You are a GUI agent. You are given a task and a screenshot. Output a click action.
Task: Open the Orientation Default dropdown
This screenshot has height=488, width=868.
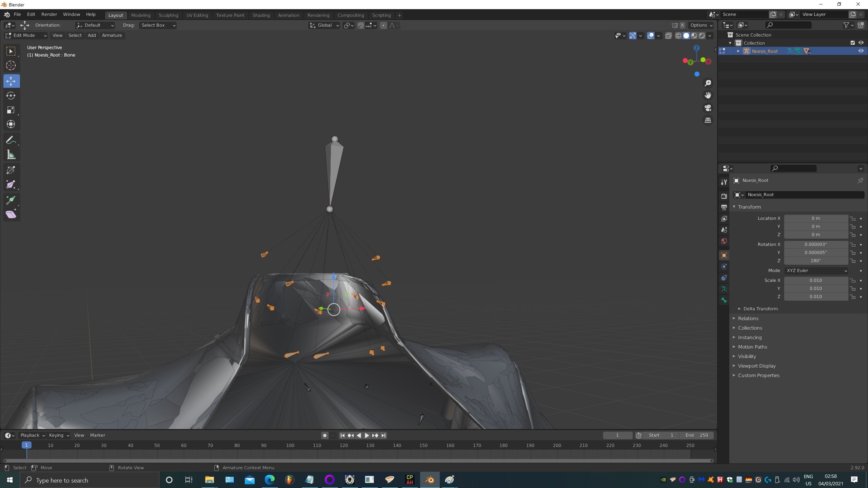95,25
